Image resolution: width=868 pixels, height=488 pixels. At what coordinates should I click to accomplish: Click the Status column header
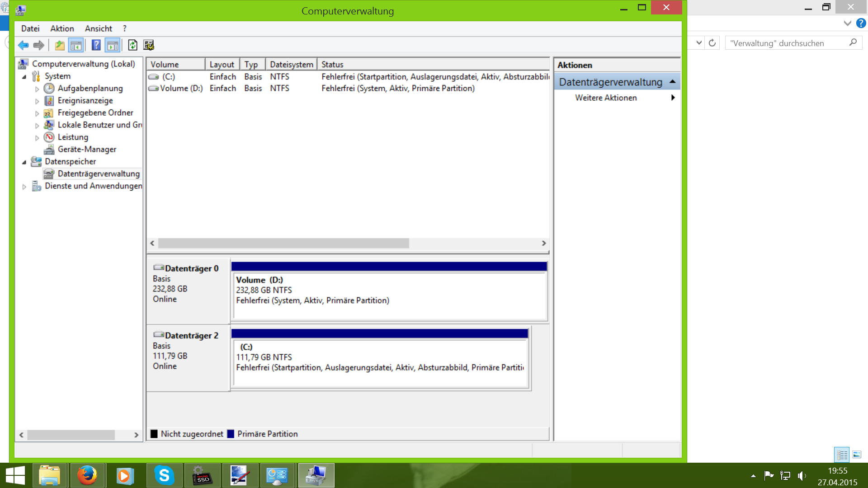332,65
